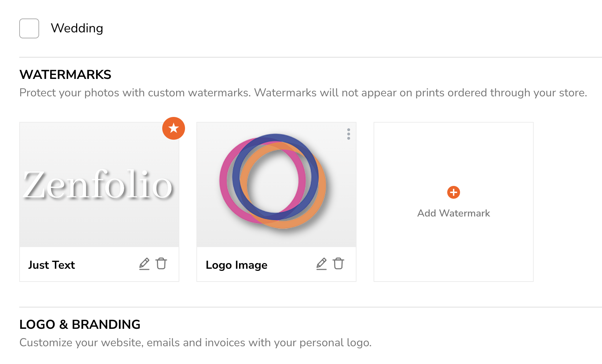Image resolution: width=602 pixels, height=364 pixels.
Task: Select the Logo Image name label
Action: (237, 265)
